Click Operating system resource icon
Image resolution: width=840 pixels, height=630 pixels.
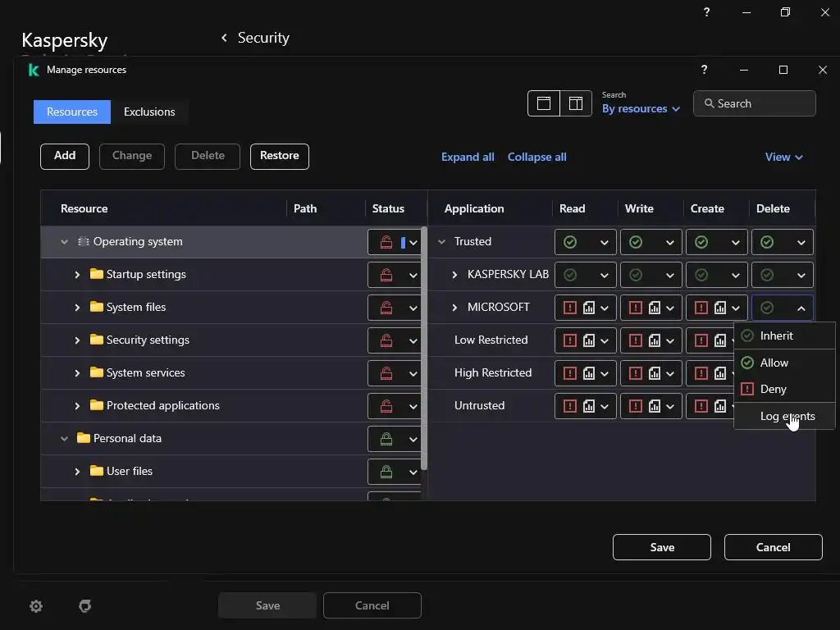[84, 242]
